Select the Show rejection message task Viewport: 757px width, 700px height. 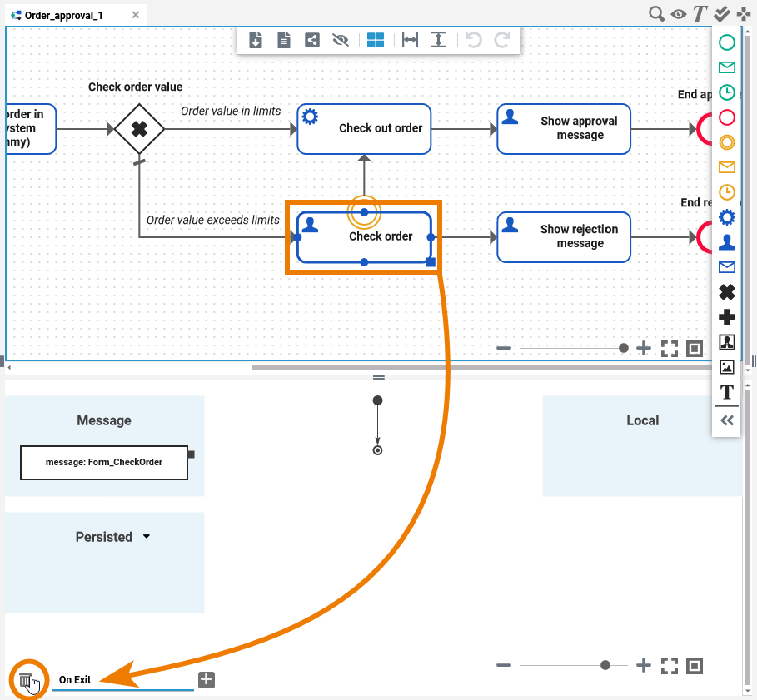pos(564,237)
